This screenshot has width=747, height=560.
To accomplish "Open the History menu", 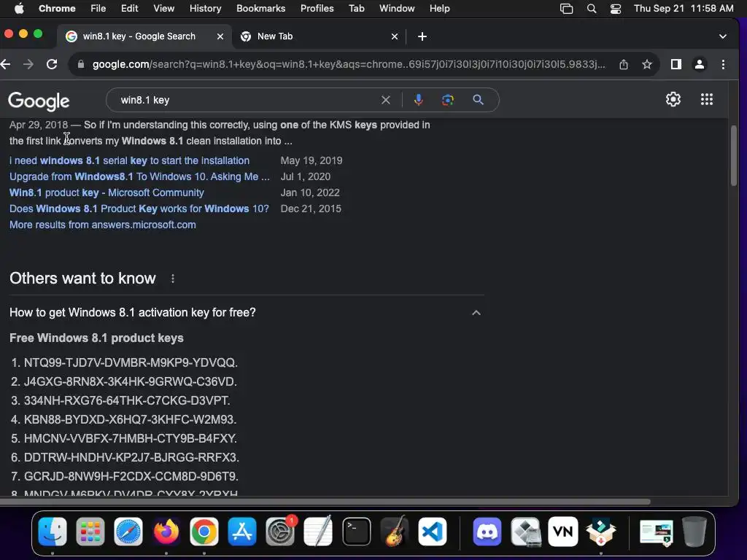I will (x=205, y=8).
